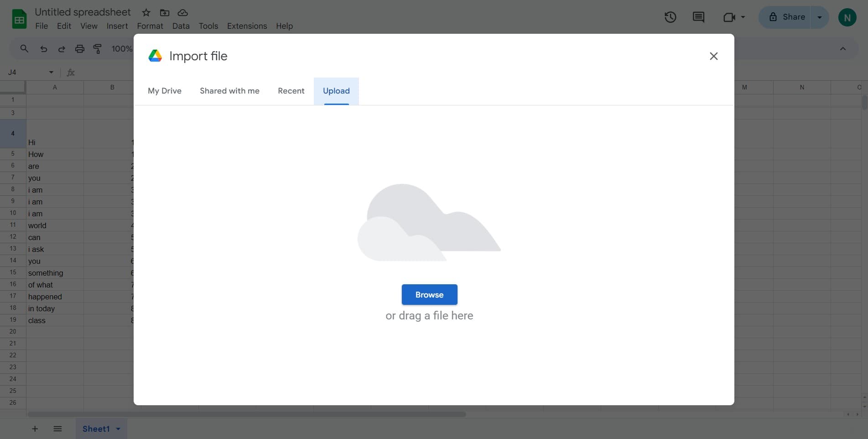Image resolution: width=868 pixels, height=439 pixels.
Task: Select the Upload tab
Action: pyautogui.click(x=336, y=91)
